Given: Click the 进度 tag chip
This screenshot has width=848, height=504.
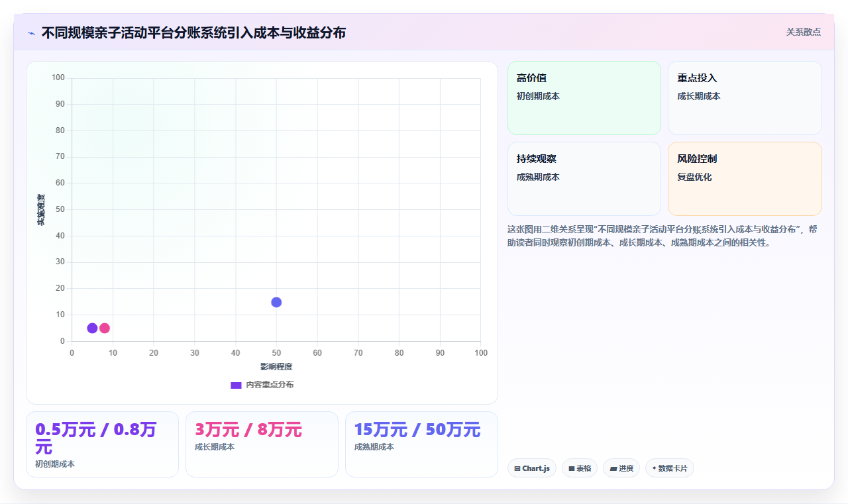Looking at the screenshot, I should 621,468.
